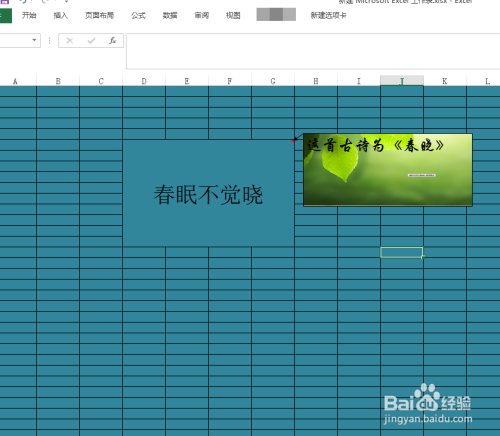Open the green File tab
The image size is (500, 436).
(x=6, y=16)
